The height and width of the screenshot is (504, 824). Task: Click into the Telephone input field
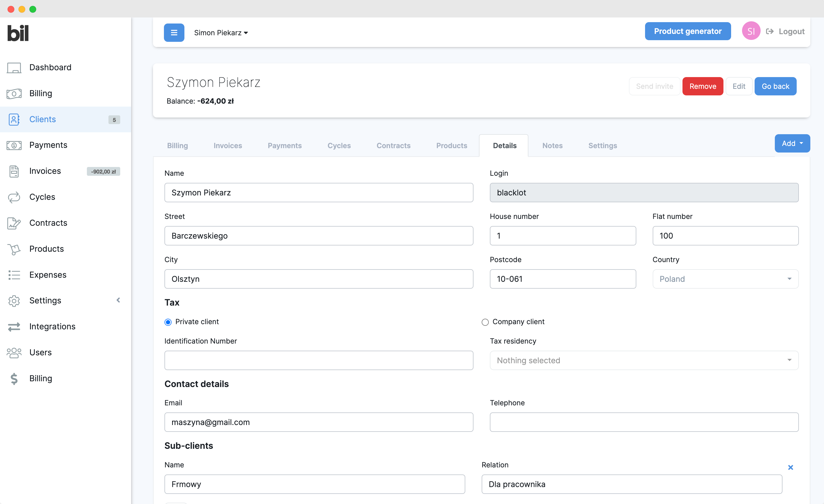[x=644, y=422]
